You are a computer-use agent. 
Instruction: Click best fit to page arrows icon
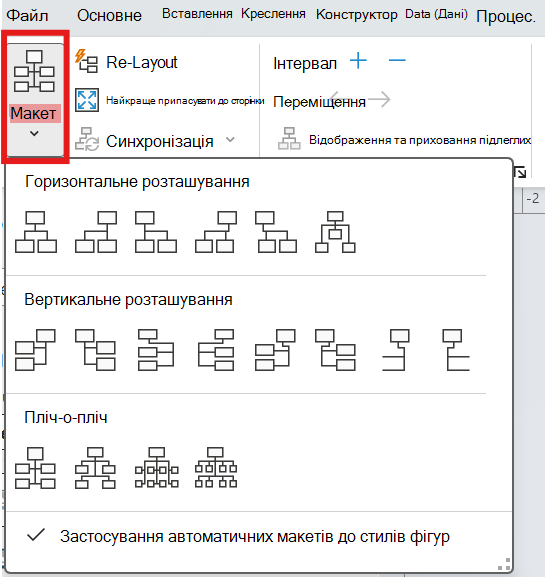click(x=87, y=100)
